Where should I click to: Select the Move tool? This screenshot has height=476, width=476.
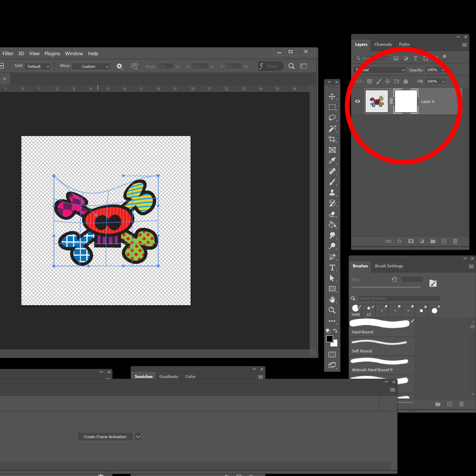click(332, 96)
